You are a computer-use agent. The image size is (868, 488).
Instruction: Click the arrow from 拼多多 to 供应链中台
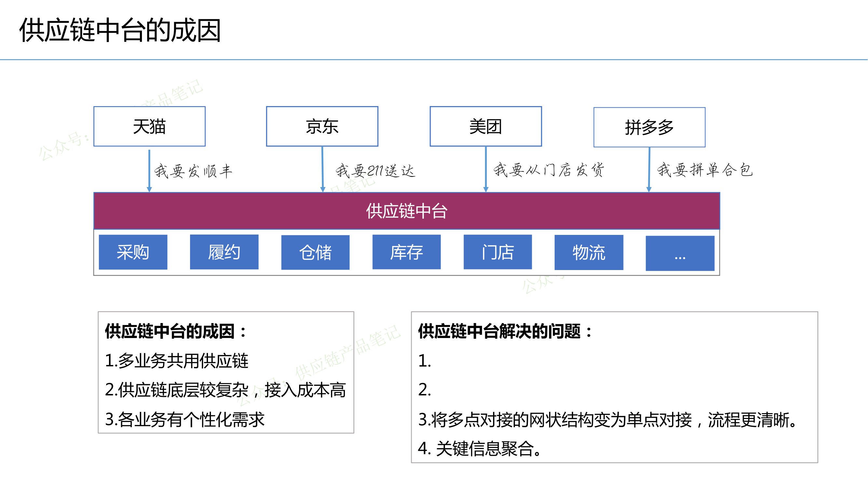click(649, 170)
